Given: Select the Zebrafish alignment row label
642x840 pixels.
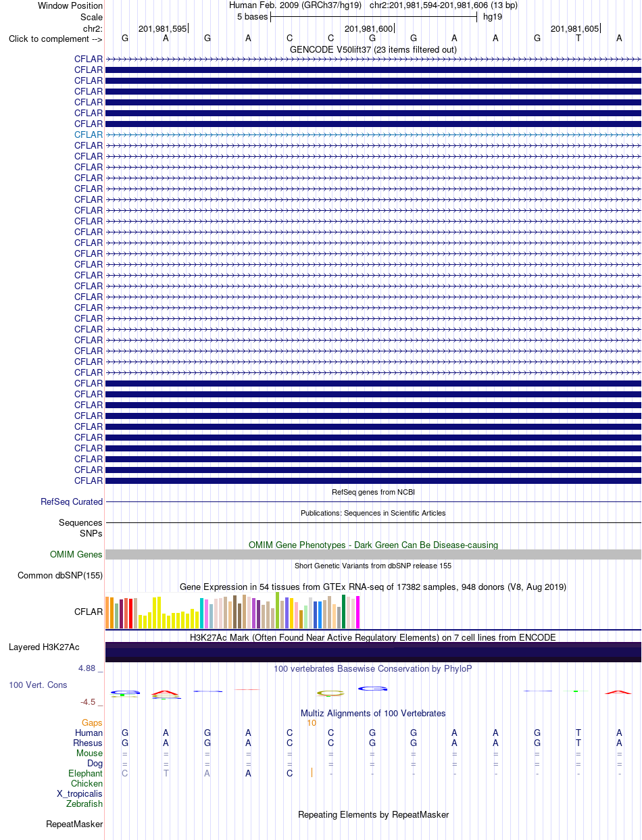Looking at the screenshot, I should coord(84,804).
